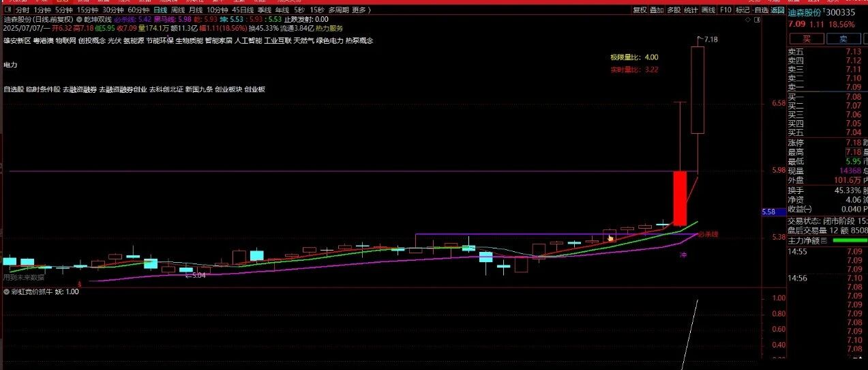Switch to 年线 yearly chart

click(282, 10)
